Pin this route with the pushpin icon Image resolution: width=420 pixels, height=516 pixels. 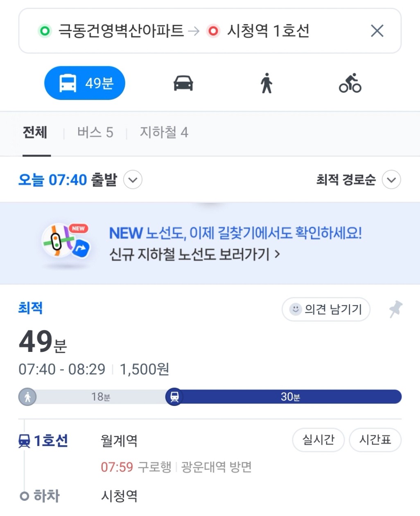pyautogui.click(x=395, y=309)
